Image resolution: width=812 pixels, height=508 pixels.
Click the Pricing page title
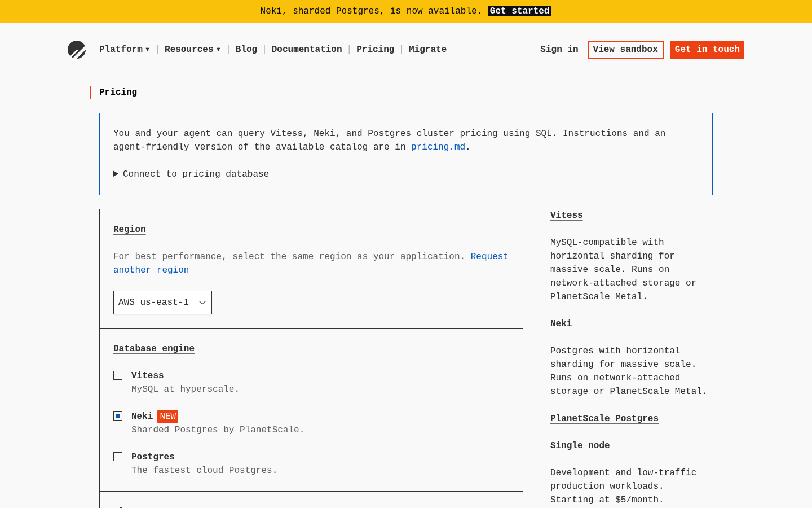pyautogui.click(x=118, y=92)
